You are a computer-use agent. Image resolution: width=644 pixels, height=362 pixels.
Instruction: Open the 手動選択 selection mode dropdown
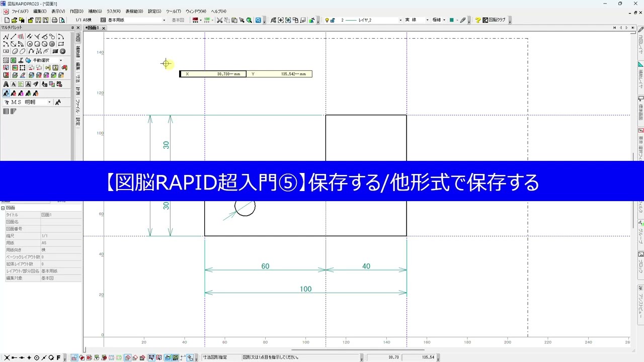61,60
